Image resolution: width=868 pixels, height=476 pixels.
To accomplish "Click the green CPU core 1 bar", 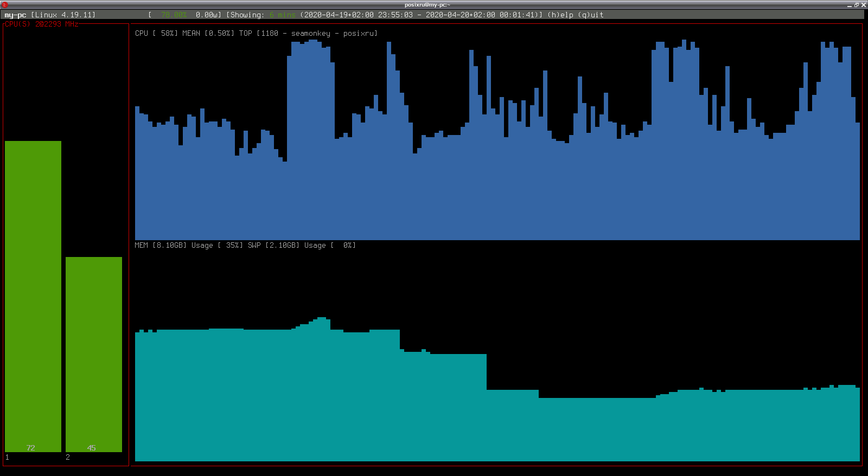I will (33, 296).
